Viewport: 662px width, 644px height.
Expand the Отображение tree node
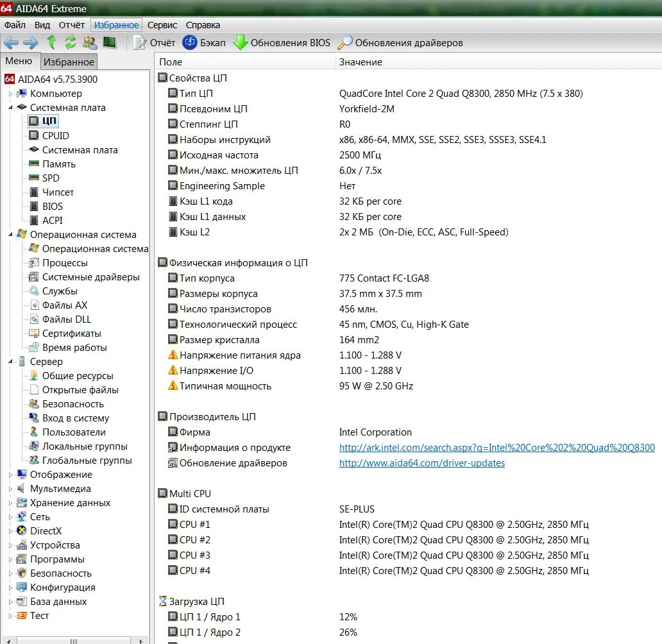click(x=10, y=475)
